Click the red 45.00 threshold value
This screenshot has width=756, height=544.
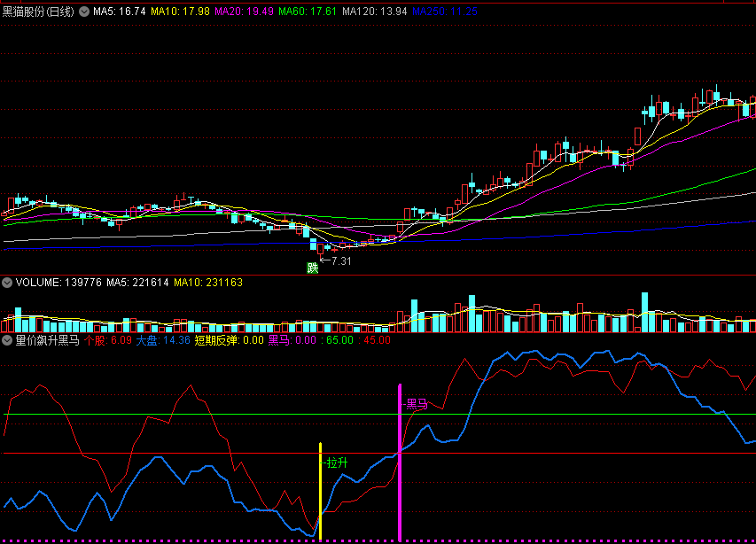(x=377, y=340)
